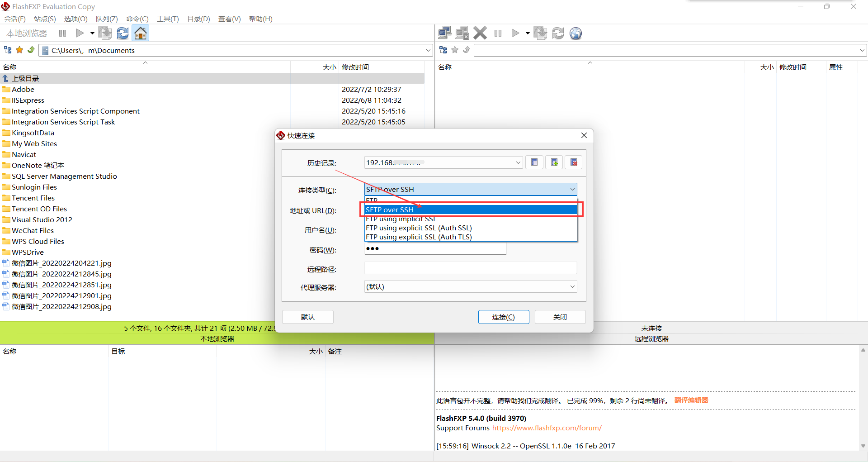Expand the history record dropdown
The height and width of the screenshot is (462, 868).
(518, 162)
